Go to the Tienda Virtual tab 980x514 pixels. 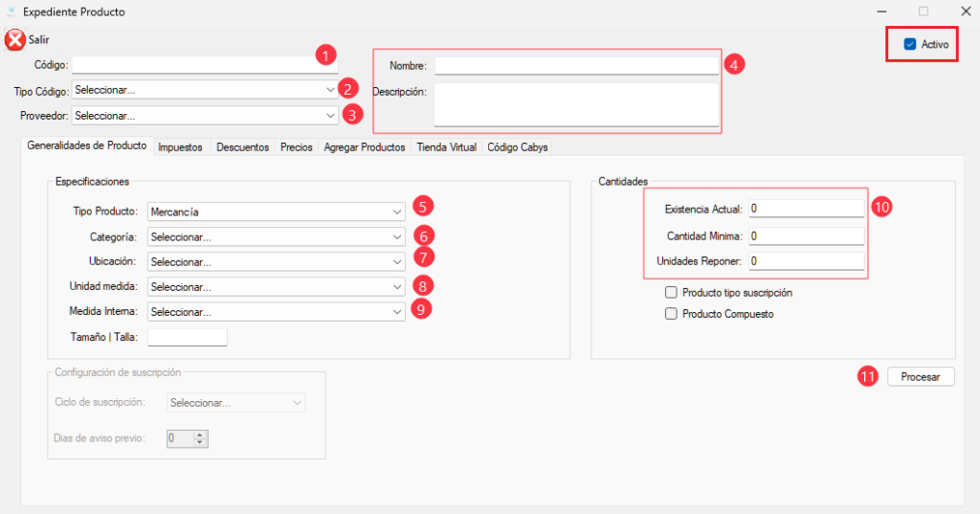pos(446,147)
